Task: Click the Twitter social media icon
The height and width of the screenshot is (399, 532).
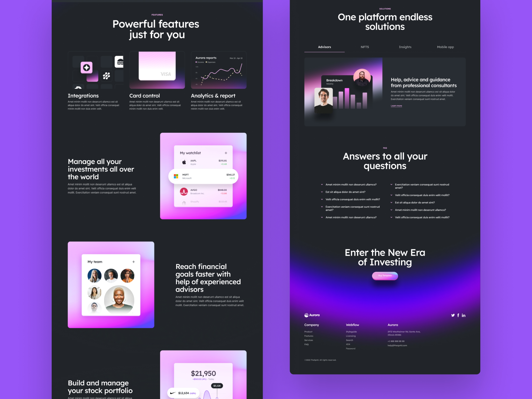Action: 452,315
